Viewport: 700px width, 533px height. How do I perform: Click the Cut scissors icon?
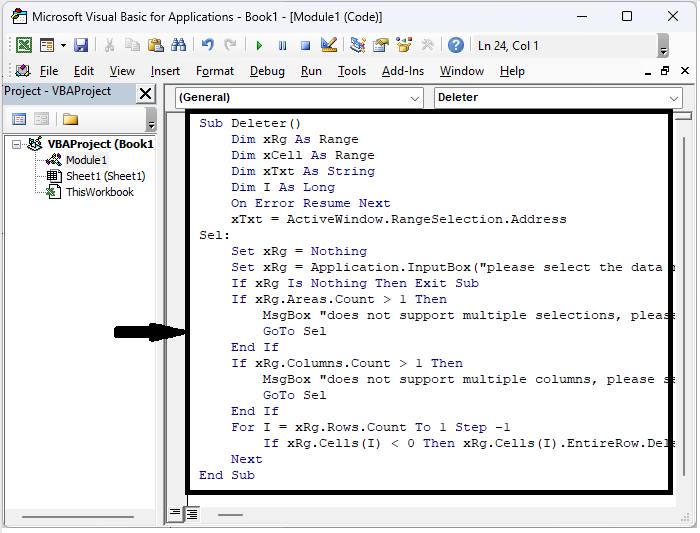click(x=109, y=45)
